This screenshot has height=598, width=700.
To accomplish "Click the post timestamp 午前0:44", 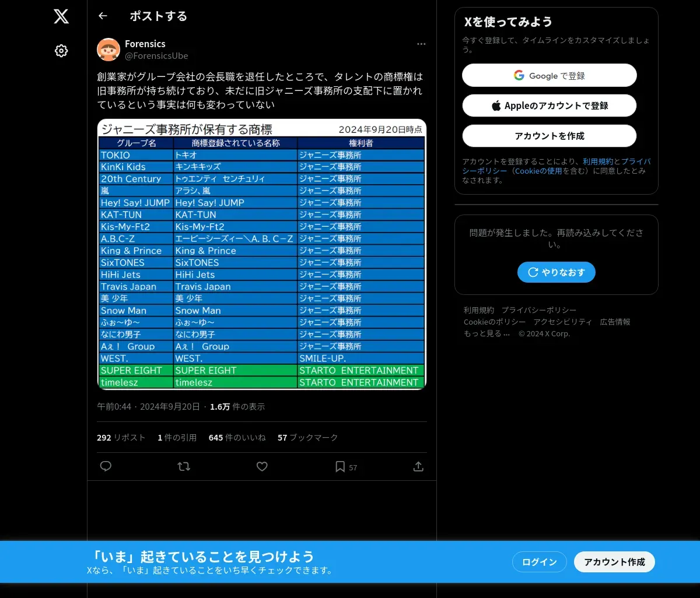I will tap(148, 407).
